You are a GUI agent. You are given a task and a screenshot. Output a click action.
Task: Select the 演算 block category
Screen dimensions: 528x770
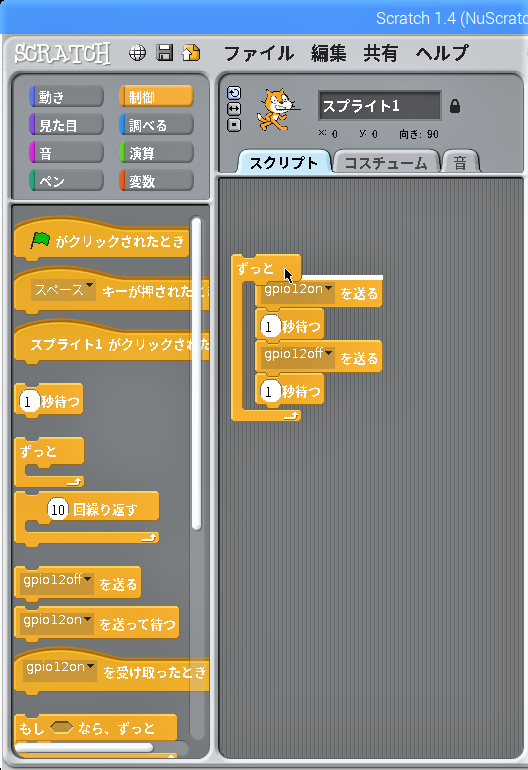156,153
